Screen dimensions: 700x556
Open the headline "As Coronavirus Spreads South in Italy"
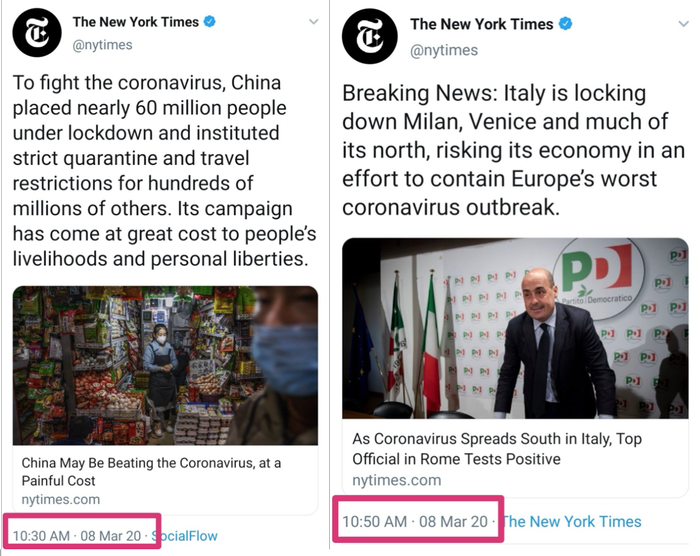pyautogui.click(x=497, y=449)
